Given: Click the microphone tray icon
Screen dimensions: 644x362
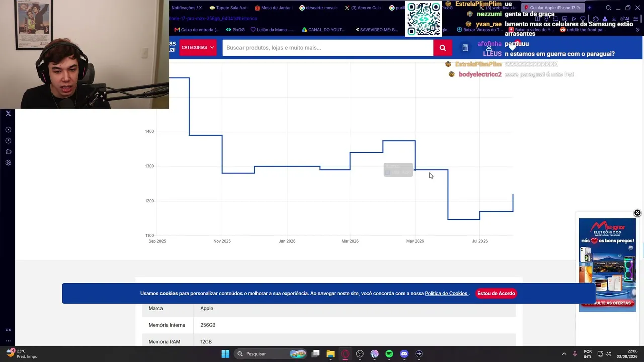Looking at the screenshot, I should 575,354.
